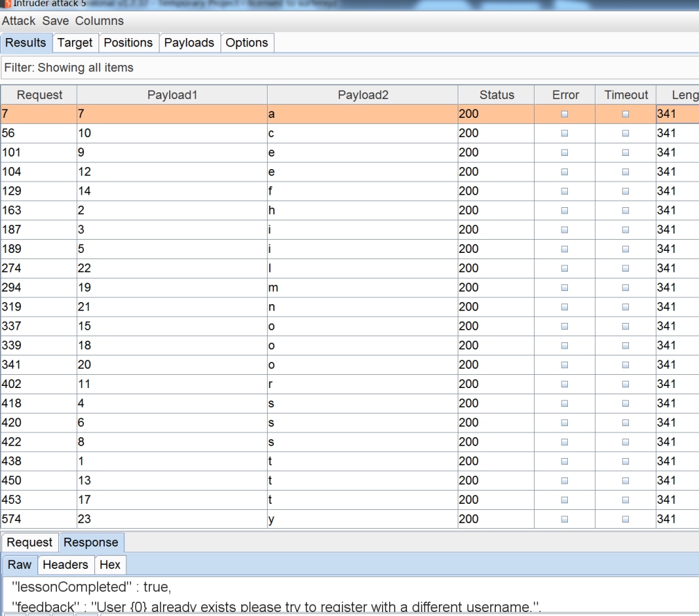Select request number 101 cell
Screen dimensions: 699x616
tap(39, 152)
